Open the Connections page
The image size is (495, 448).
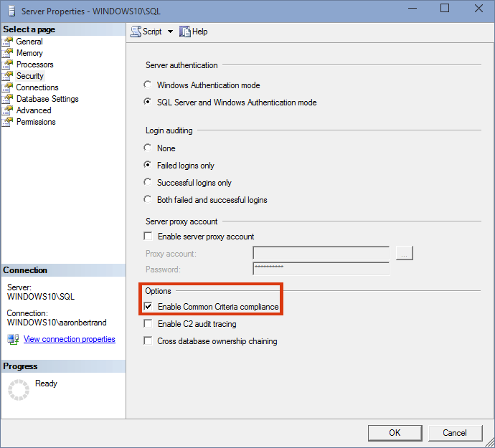37,87
